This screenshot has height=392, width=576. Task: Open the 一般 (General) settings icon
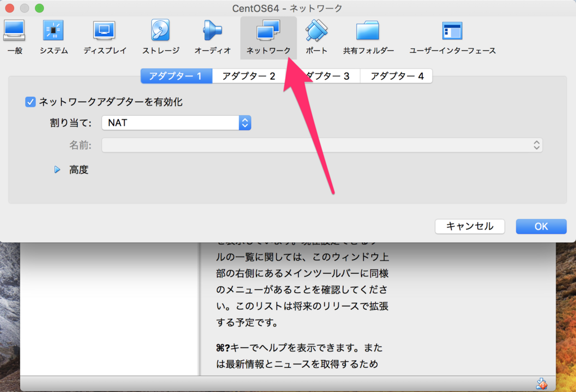[x=15, y=30]
